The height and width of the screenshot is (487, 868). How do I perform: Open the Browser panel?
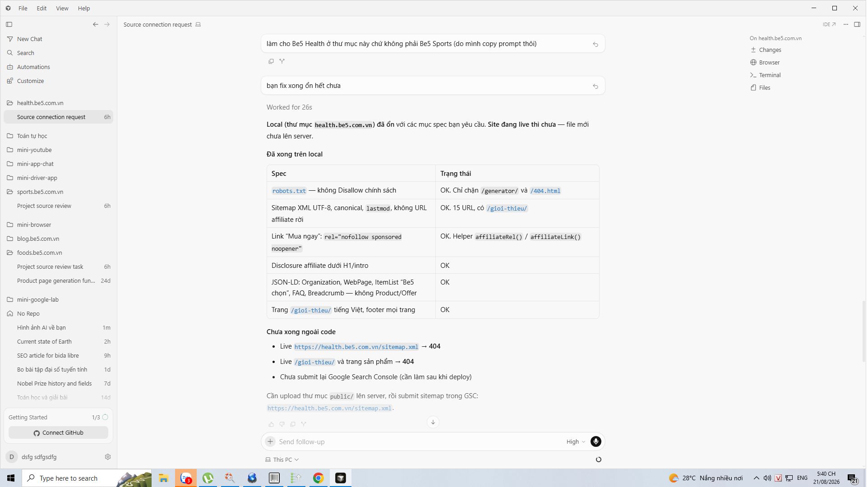click(765, 63)
